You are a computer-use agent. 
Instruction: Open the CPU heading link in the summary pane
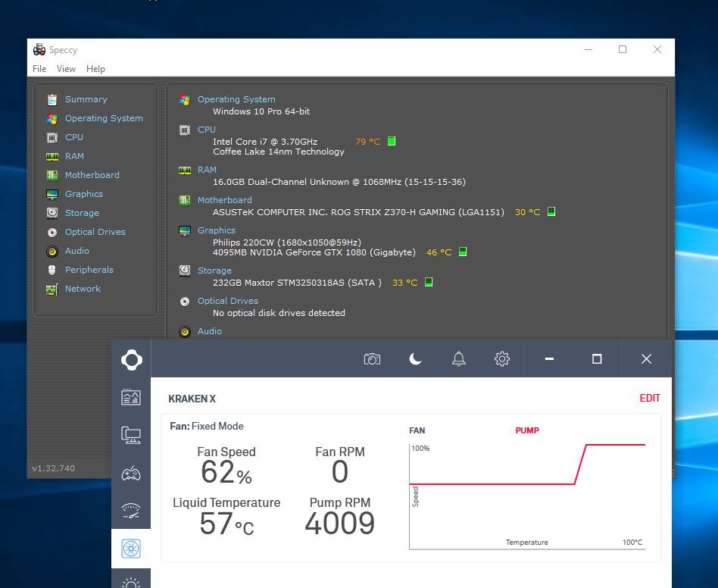[x=207, y=130]
